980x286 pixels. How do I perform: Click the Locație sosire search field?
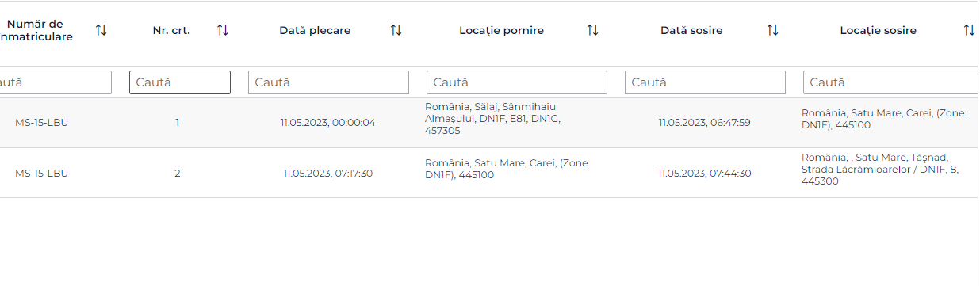891,82
